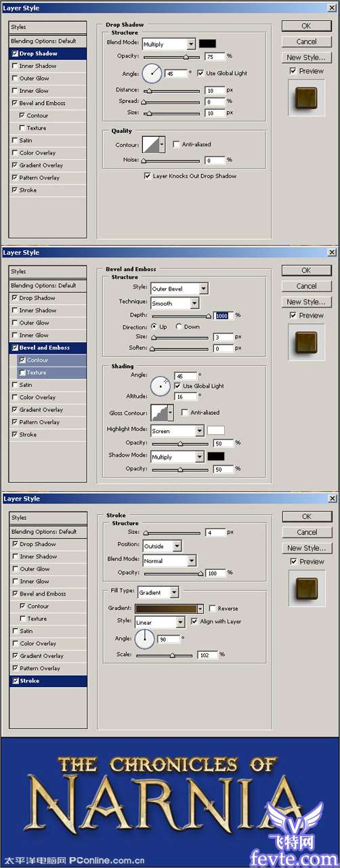The image size is (340, 868).
Task: Click the style preview thumbnail in the Bevel and Emboss dialog
Action: pyautogui.click(x=306, y=342)
